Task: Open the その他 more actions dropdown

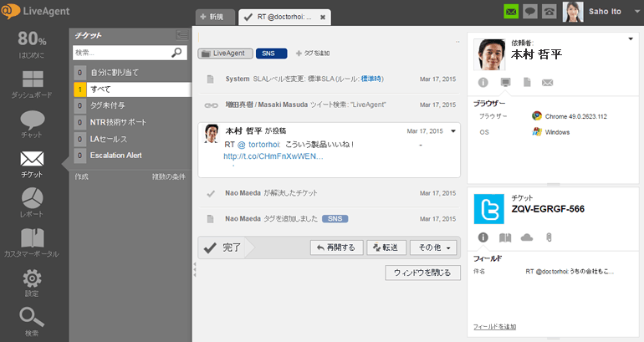Action: point(433,248)
